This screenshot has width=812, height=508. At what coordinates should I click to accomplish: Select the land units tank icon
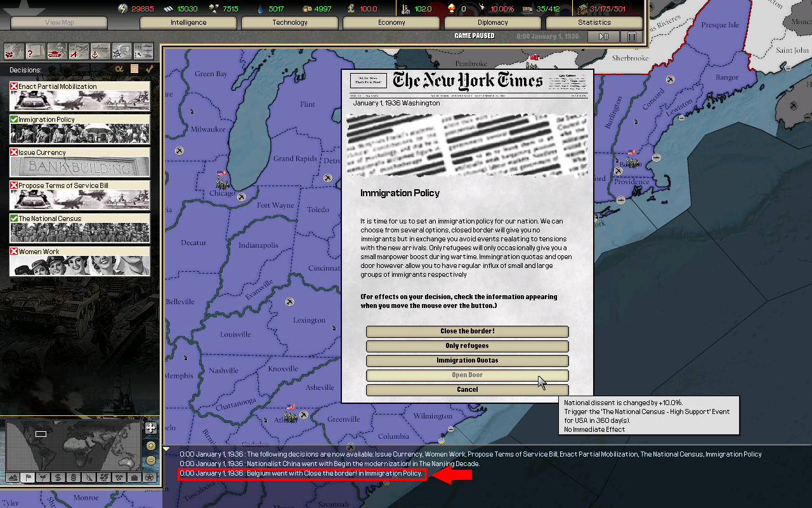click(57, 51)
